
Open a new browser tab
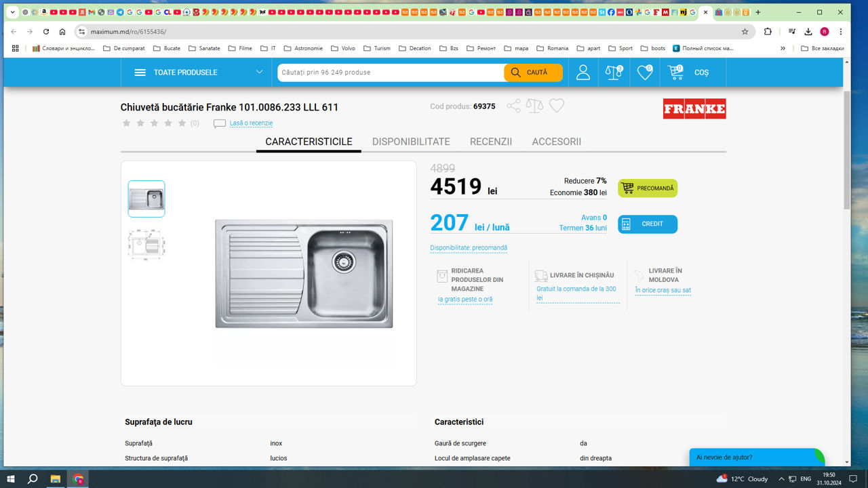[758, 12]
